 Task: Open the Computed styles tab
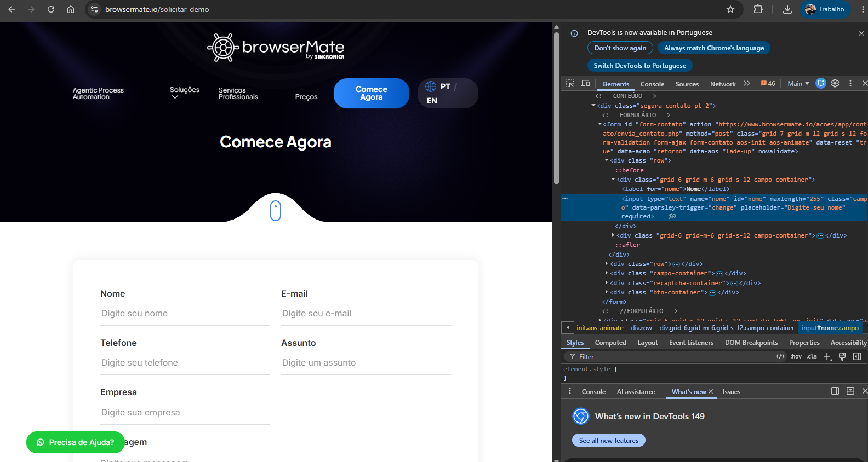pyautogui.click(x=610, y=343)
